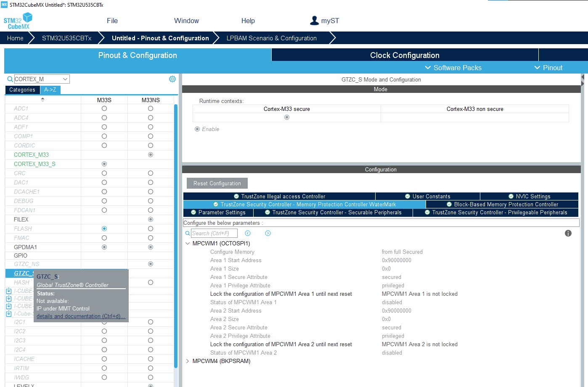Viewport: 588px width, 387px height.
Task: Click the peripheral list vertical scrollbar
Action: tap(175, 235)
